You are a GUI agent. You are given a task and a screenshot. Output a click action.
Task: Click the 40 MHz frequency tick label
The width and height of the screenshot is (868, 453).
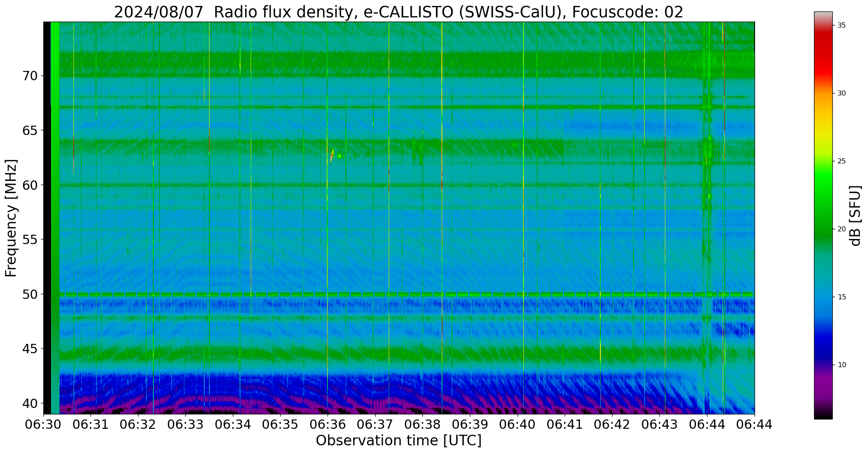pos(30,403)
